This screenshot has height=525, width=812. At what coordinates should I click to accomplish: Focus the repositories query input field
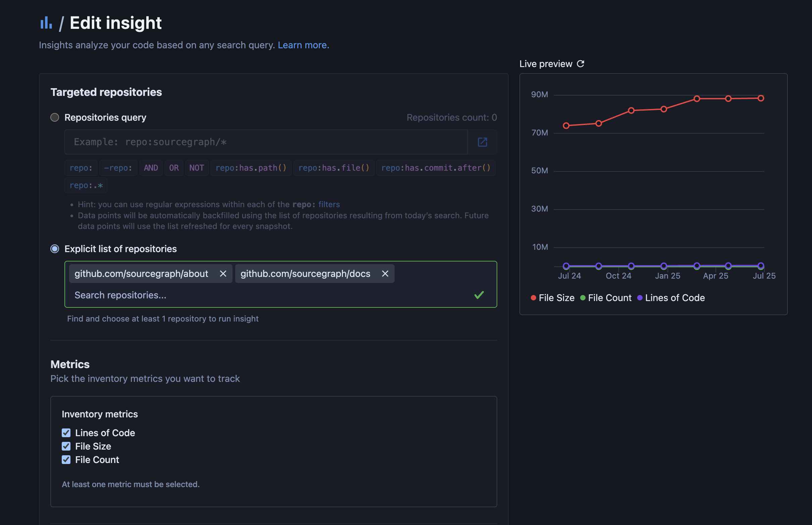pos(266,142)
